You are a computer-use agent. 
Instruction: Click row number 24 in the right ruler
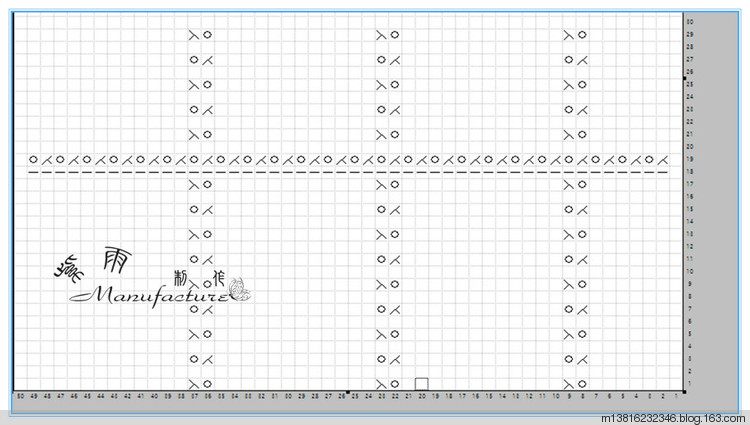coord(690,97)
